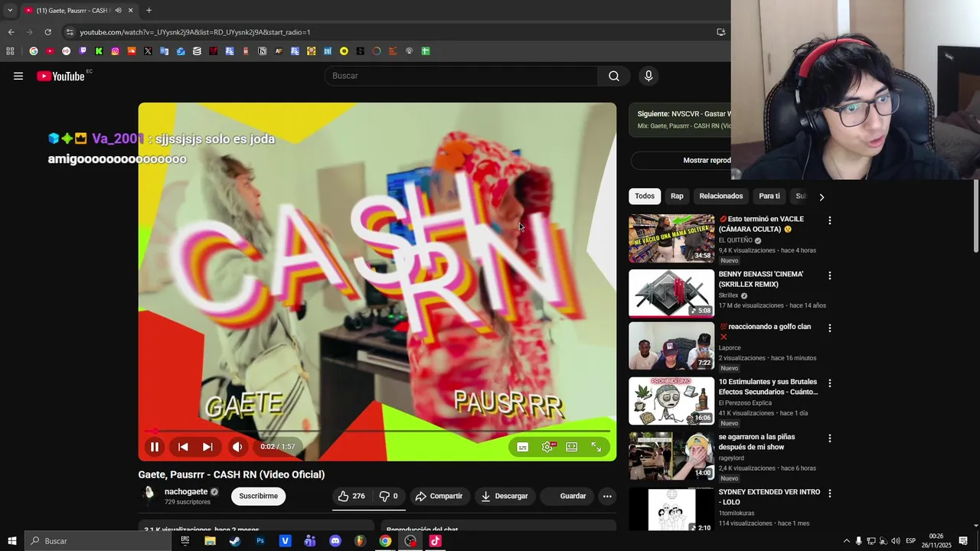Click the YouTube search magnifier button
Image resolution: width=980 pixels, height=551 pixels.
(x=614, y=76)
